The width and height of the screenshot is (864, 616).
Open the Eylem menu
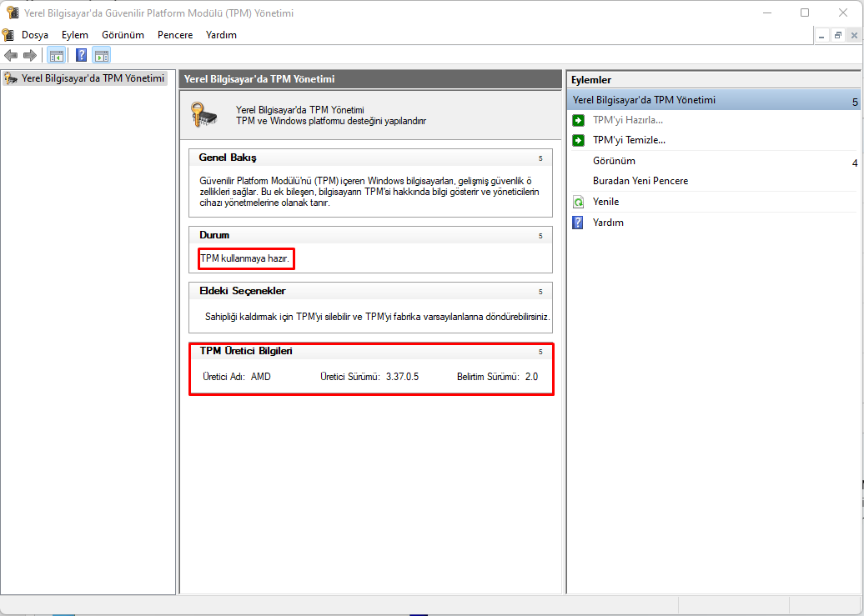(75, 35)
